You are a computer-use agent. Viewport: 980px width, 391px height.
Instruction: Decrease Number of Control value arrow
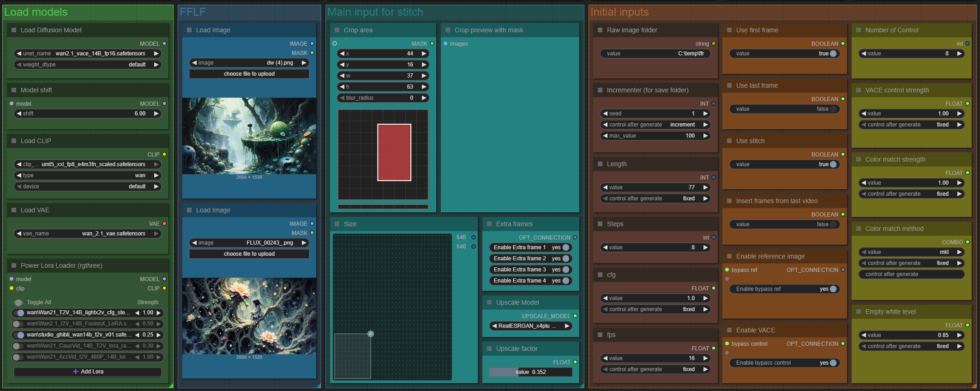click(x=864, y=54)
